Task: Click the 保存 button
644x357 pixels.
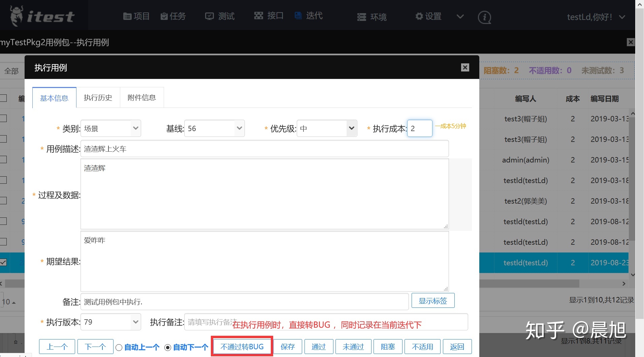Action: click(x=288, y=347)
